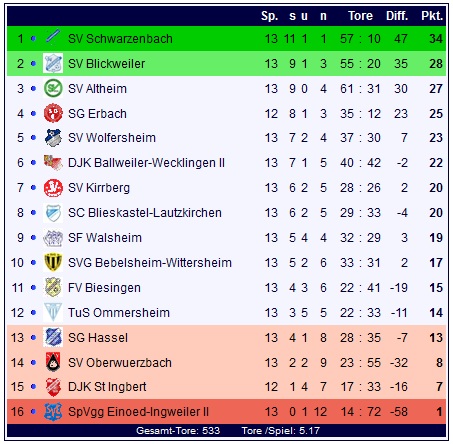Click the SV Schwarzenbach club crest
The height and width of the screenshot is (444, 453).
tap(53, 37)
